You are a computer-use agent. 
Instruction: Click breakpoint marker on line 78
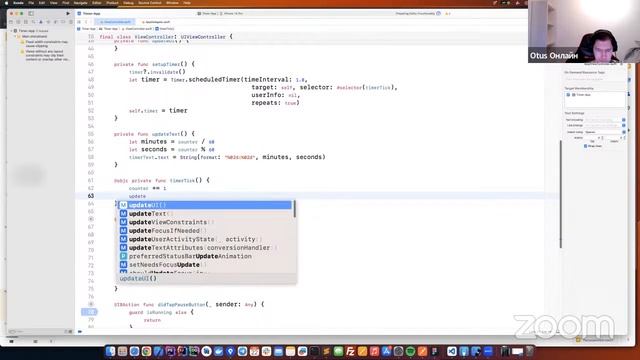coord(89,312)
